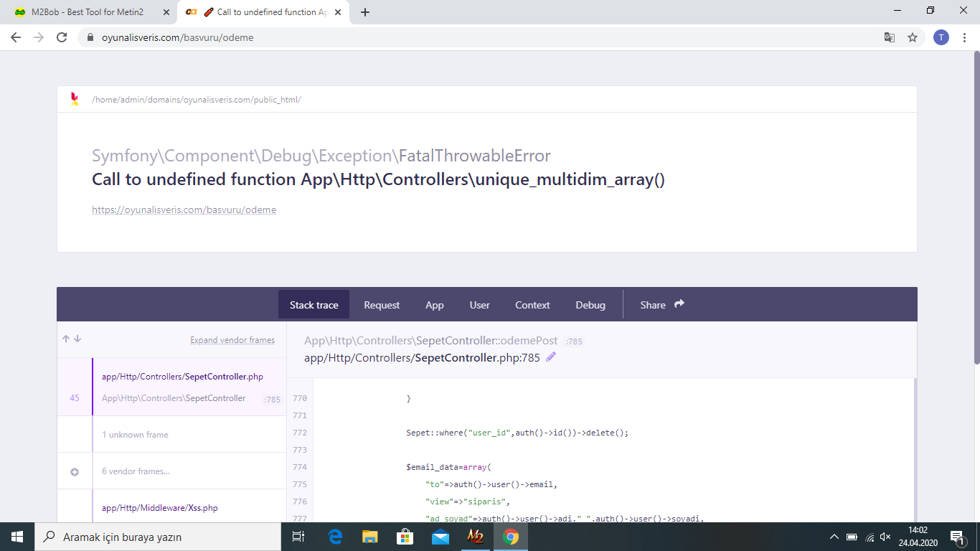Launch Microsoft Edge from taskbar
The image size is (980, 551).
(335, 537)
